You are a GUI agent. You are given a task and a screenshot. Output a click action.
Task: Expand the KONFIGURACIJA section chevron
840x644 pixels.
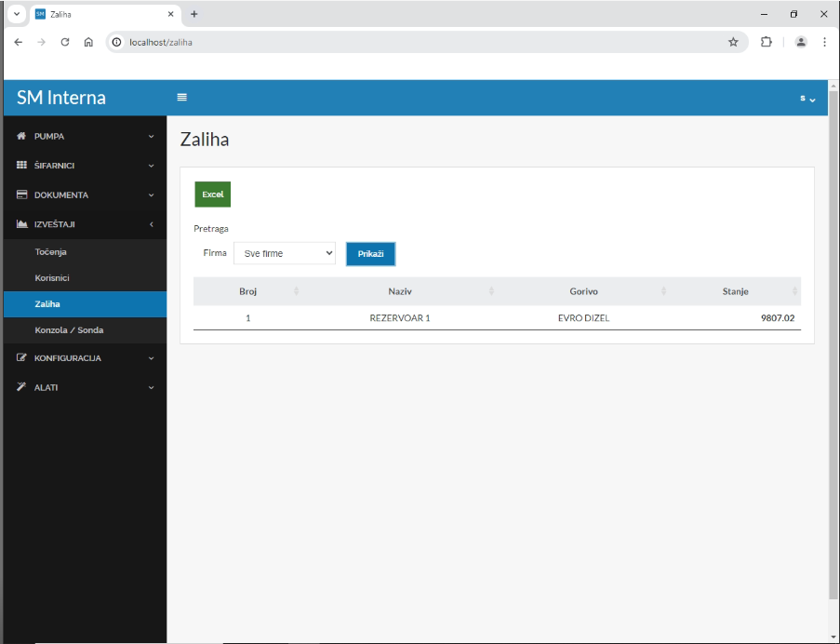tap(151, 358)
